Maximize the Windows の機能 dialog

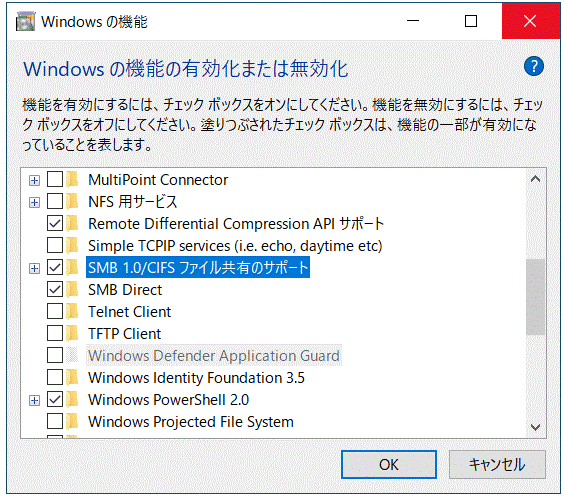(x=471, y=21)
